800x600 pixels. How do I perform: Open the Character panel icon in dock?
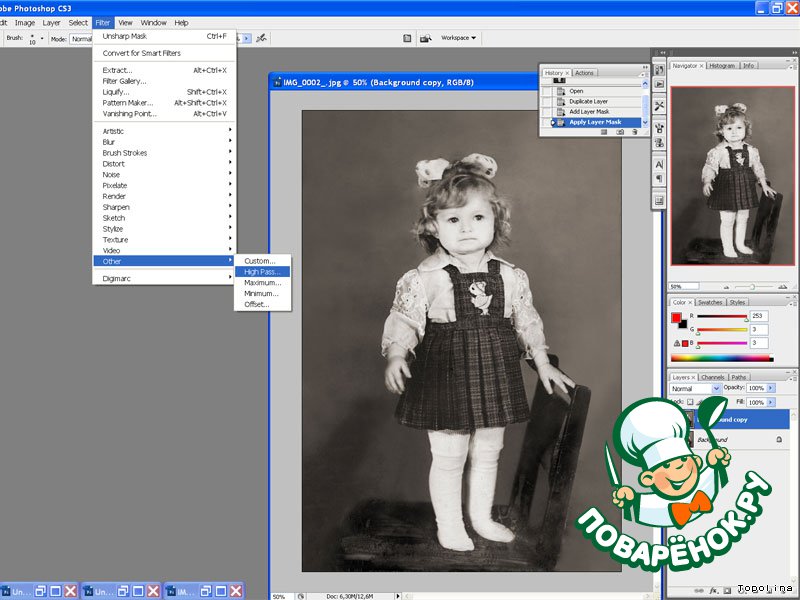coord(659,163)
